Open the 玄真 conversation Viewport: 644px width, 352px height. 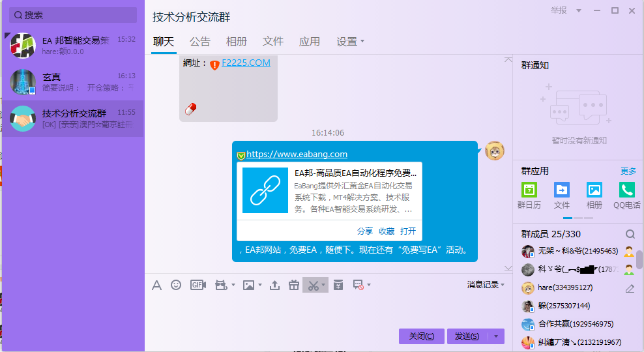point(73,81)
